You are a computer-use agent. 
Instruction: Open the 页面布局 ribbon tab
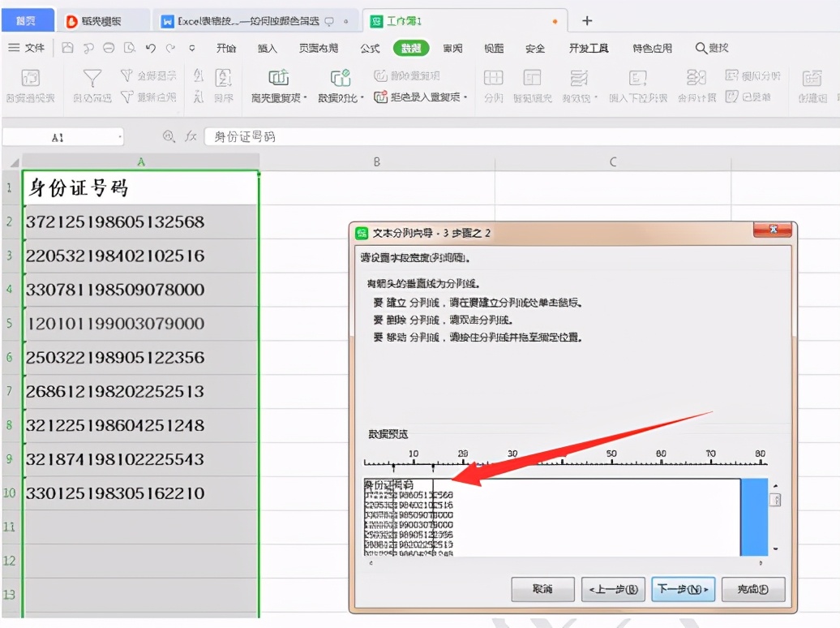(x=318, y=48)
